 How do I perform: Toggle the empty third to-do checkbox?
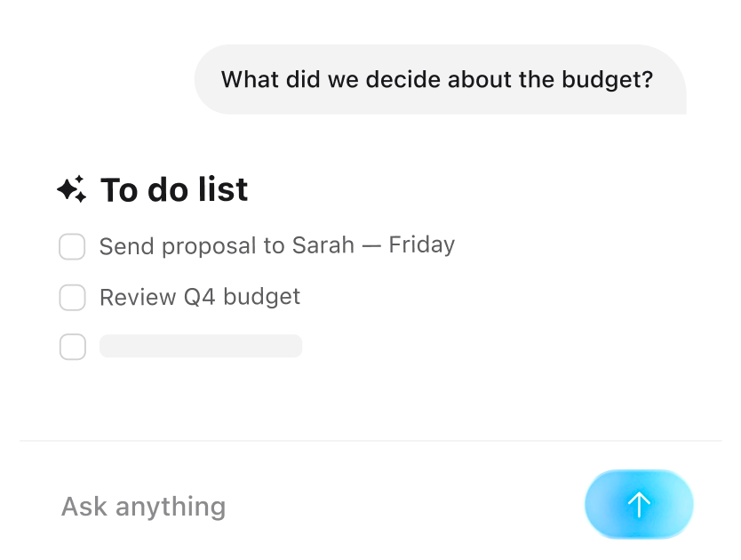73,347
